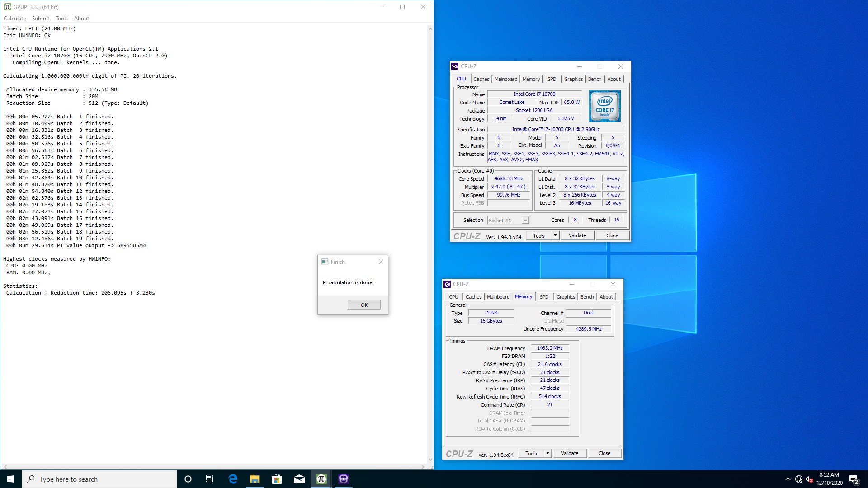Select Mainboard tab in top CPU-Z window
The image size is (868, 488).
coord(506,79)
